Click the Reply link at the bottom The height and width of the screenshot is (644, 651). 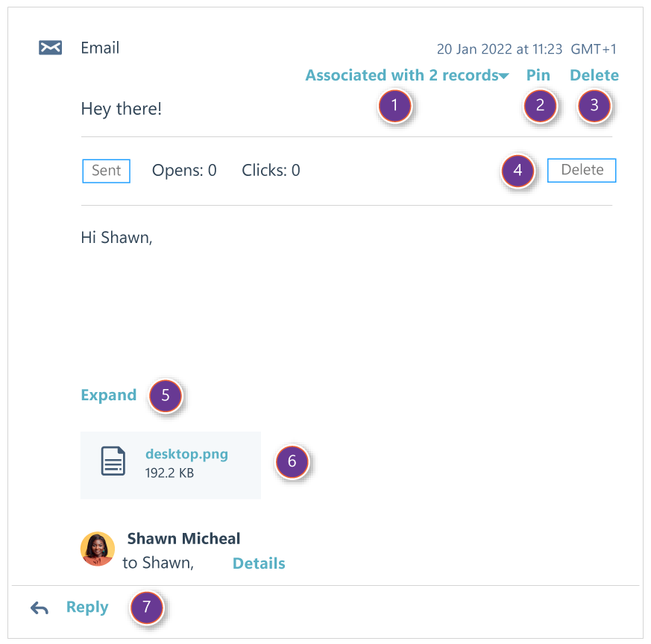click(87, 607)
